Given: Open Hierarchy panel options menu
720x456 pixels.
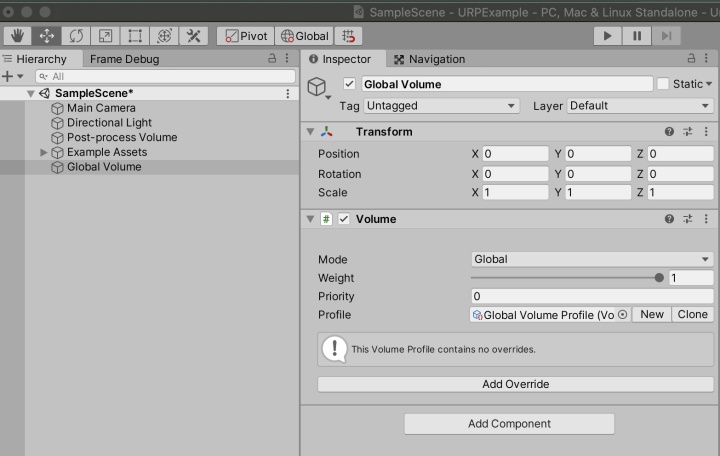Looking at the screenshot, I should click(x=287, y=58).
